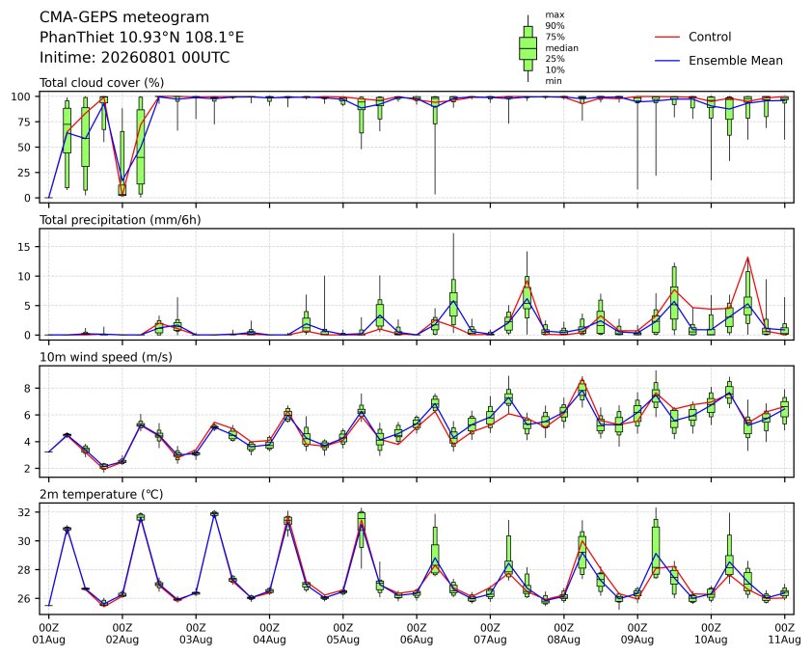Click the '00Z 03Aug' axis label
The height and width of the screenshot is (656, 812).
[x=196, y=634]
